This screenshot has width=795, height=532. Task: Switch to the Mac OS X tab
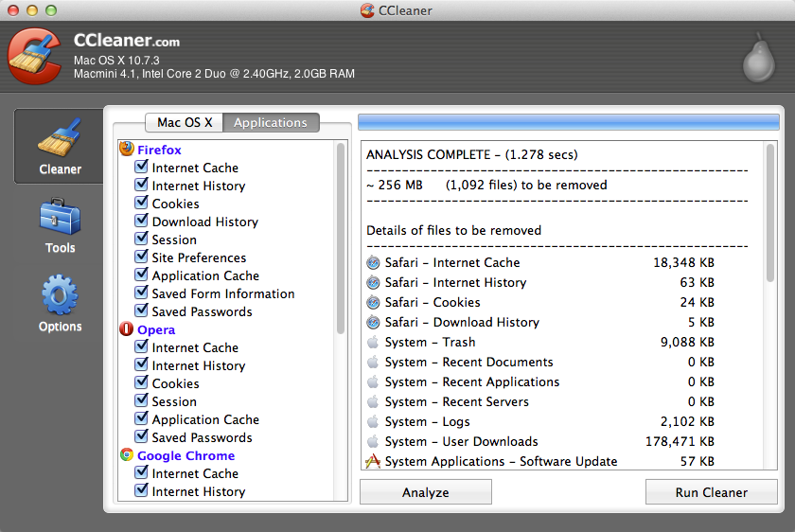(185, 122)
